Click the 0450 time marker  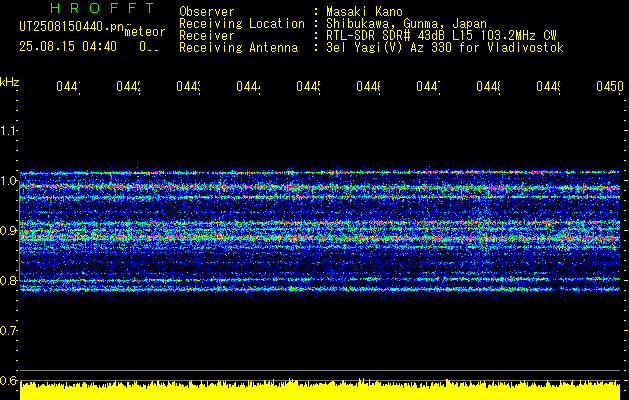coord(610,86)
